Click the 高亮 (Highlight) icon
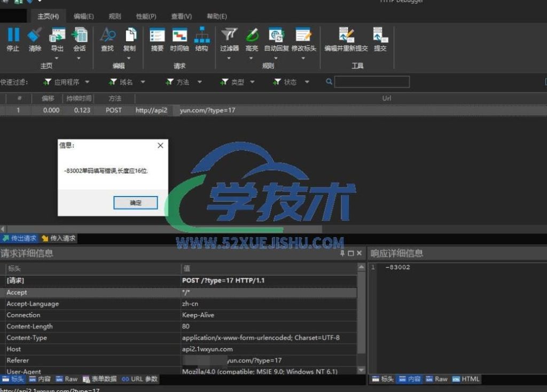Screen dimensions: 547x392 pyautogui.click(x=252, y=35)
